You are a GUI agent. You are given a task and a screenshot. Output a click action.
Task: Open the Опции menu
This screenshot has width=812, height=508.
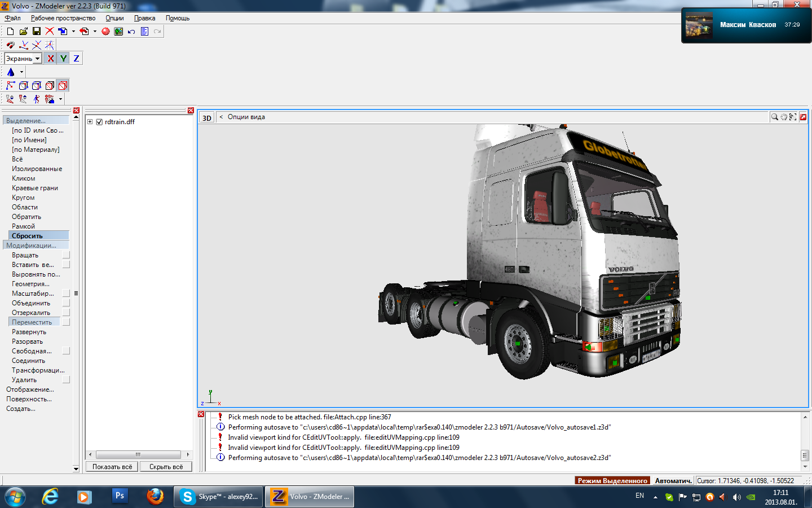click(114, 18)
